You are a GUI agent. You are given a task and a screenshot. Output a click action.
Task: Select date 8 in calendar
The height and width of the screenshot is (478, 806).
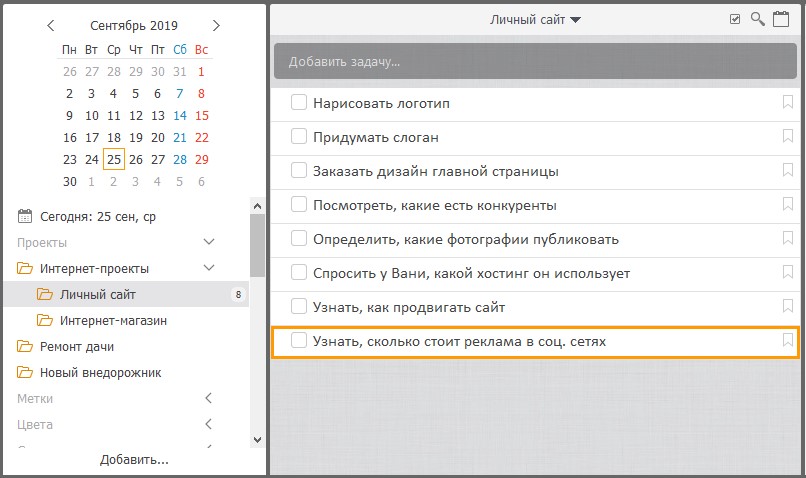pyautogui.click(x=201, y=94)
